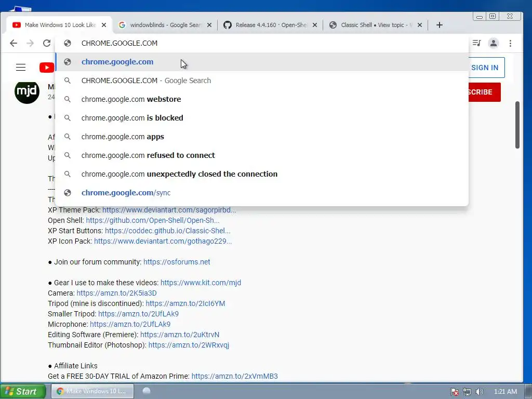The width and height of the screenshot is (532, 399).
Task: Click the 1:21 AM system clock
Action: [505, 392]
